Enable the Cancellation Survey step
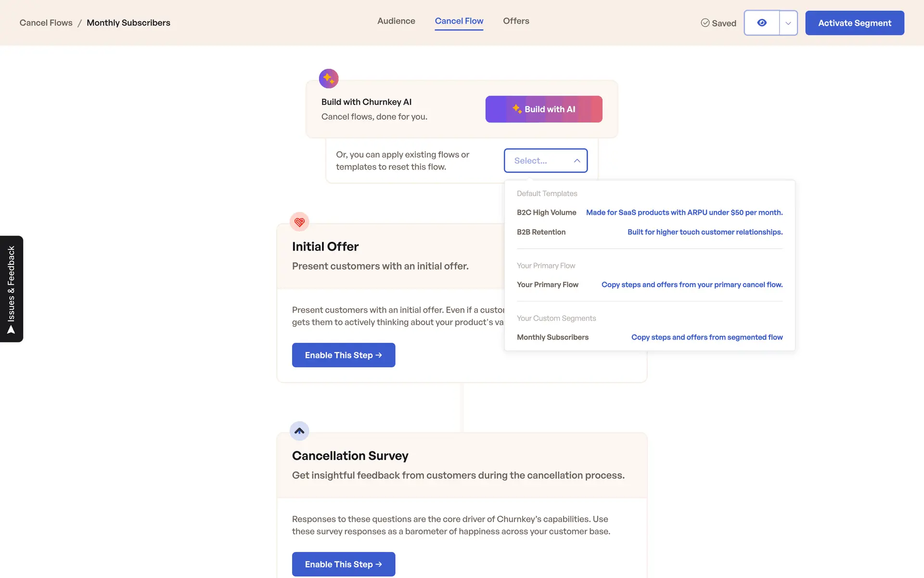Viewport: 924px width, 578px height. (343, 564)
